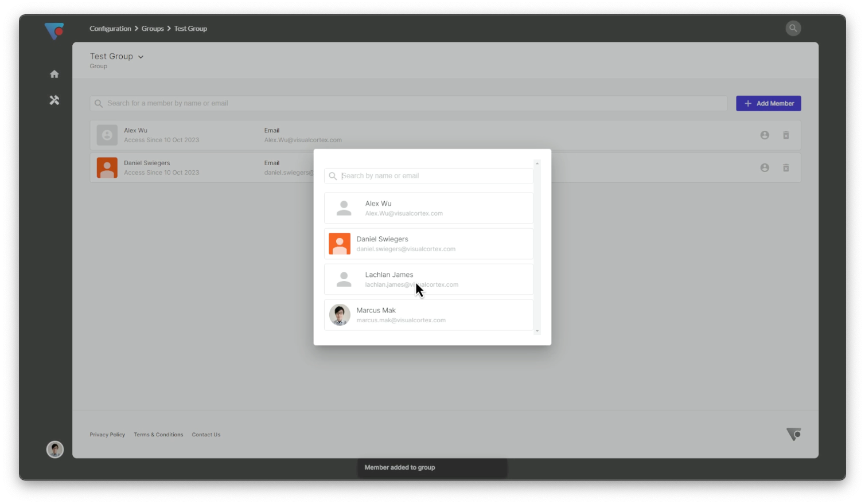Open user profile avatar in sidebar bottom
This screenshot has width=865, height=504.
pyautogui.click(x=55, y=450)
